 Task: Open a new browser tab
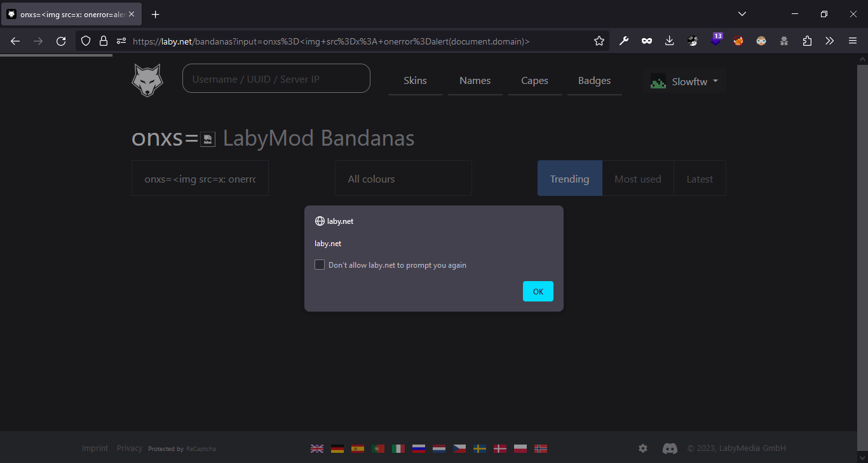coord(156,14)
